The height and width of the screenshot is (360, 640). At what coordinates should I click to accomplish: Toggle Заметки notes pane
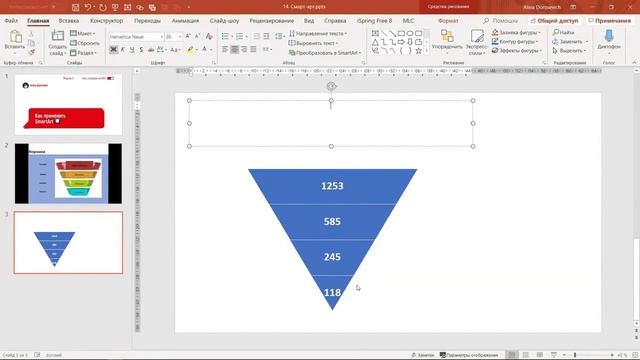(423, 355)
